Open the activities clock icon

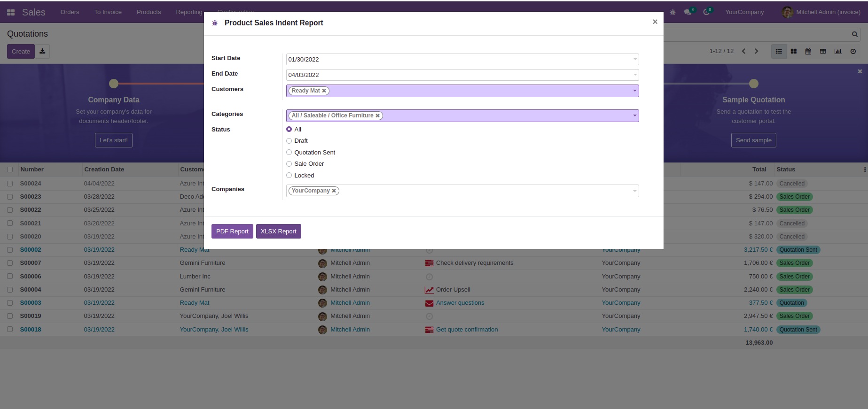pos(706,12)
